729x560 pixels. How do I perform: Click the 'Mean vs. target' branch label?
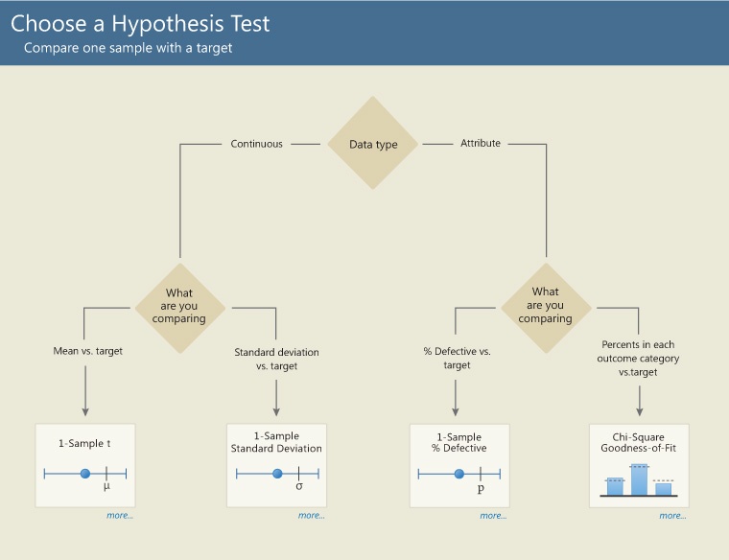(x=87, y=351)
